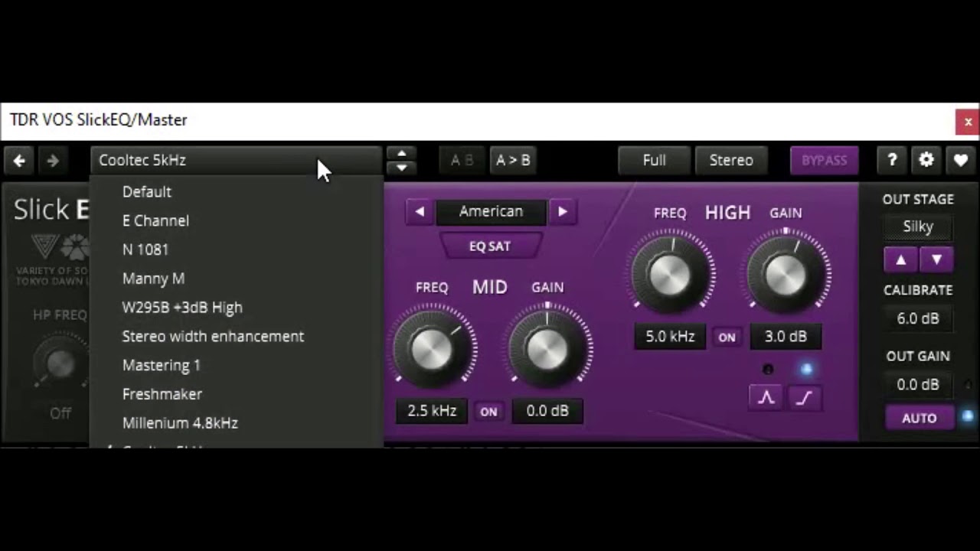Screen dimensions: 980x551
Task: Click the CALIBRATE 6.0 dB field
Action: (918, 319)
